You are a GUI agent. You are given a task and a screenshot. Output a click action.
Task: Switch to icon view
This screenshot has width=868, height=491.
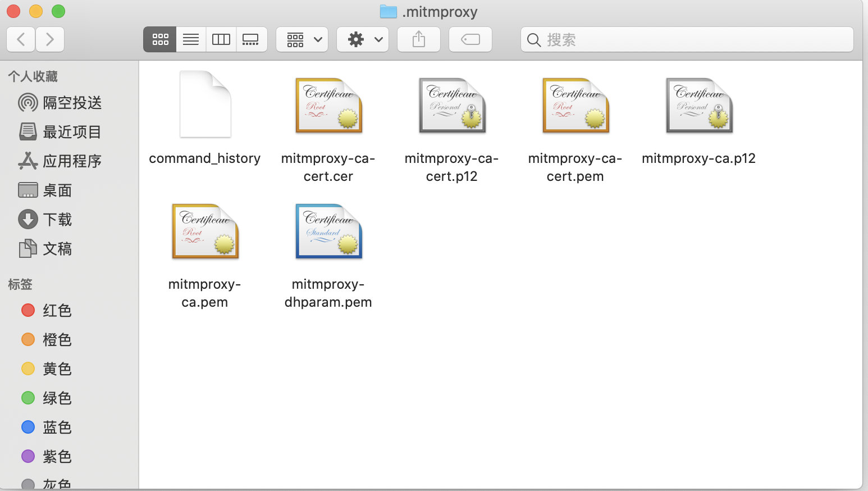coord(160,39)
